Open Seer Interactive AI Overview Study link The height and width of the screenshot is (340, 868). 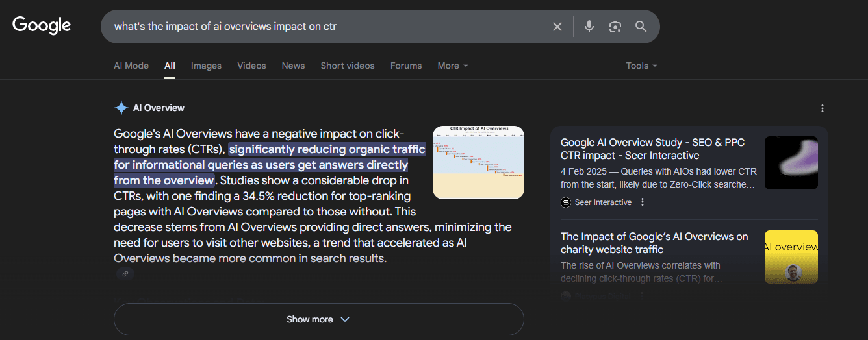(x=652, y=149)
